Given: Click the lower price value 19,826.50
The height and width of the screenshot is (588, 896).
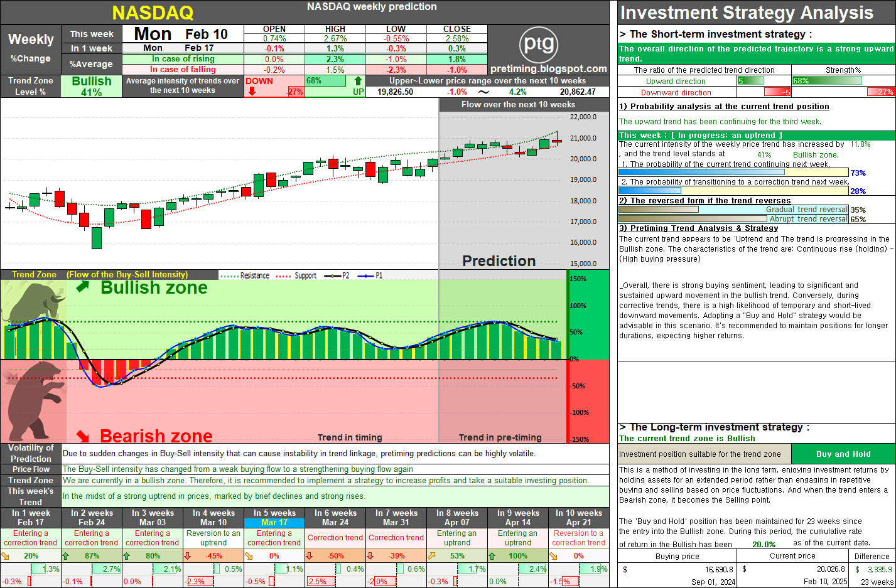Looking at the screenshot, I should point(395,92).
